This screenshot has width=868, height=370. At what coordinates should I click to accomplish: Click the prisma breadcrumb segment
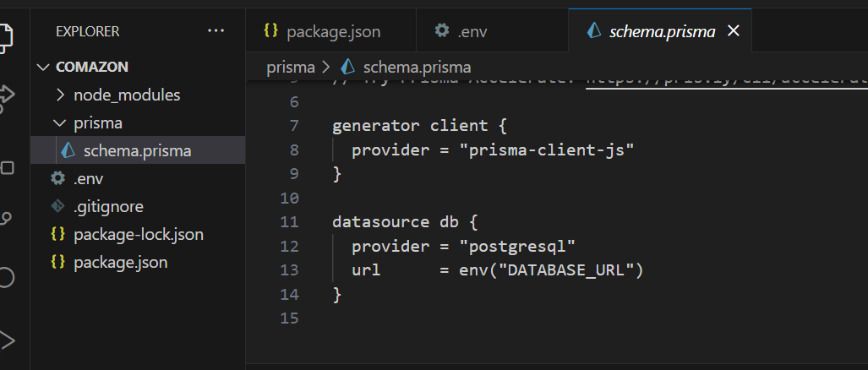pos(290,67)
